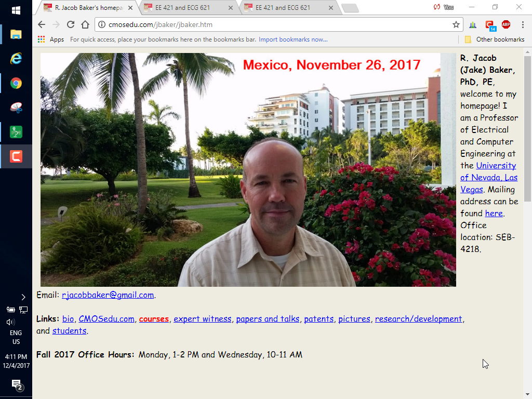Open the volume control in system tray
532x399 pixels.
[11, 322]
